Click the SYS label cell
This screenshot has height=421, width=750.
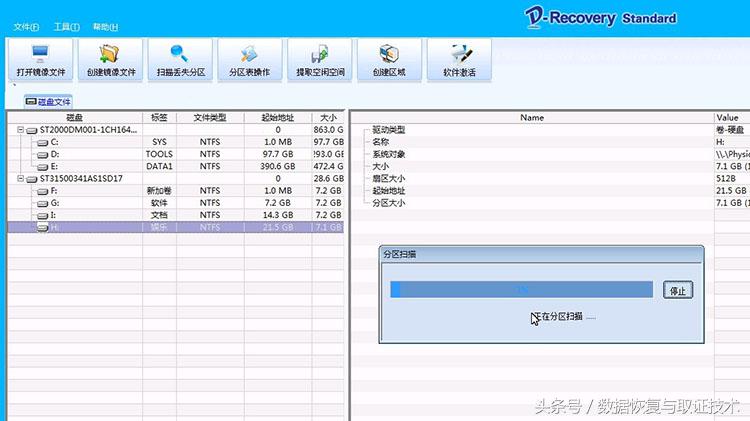tap(159, 142)
